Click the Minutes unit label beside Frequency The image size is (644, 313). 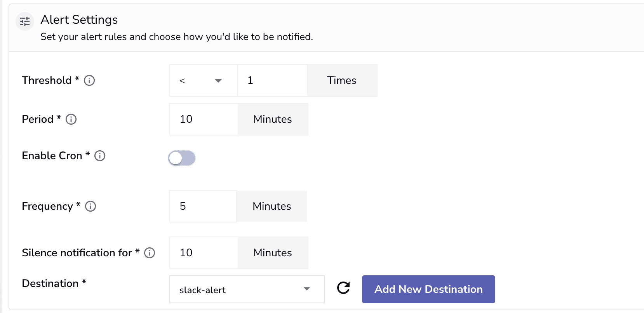coord(272,206)
